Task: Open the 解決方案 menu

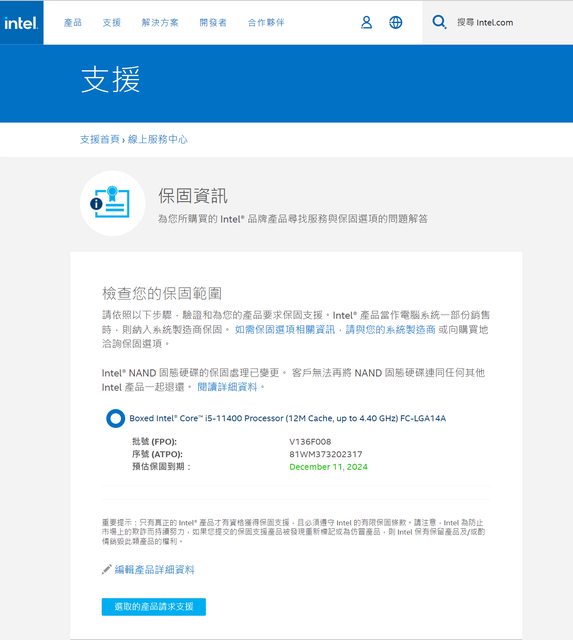Action: 160,22
